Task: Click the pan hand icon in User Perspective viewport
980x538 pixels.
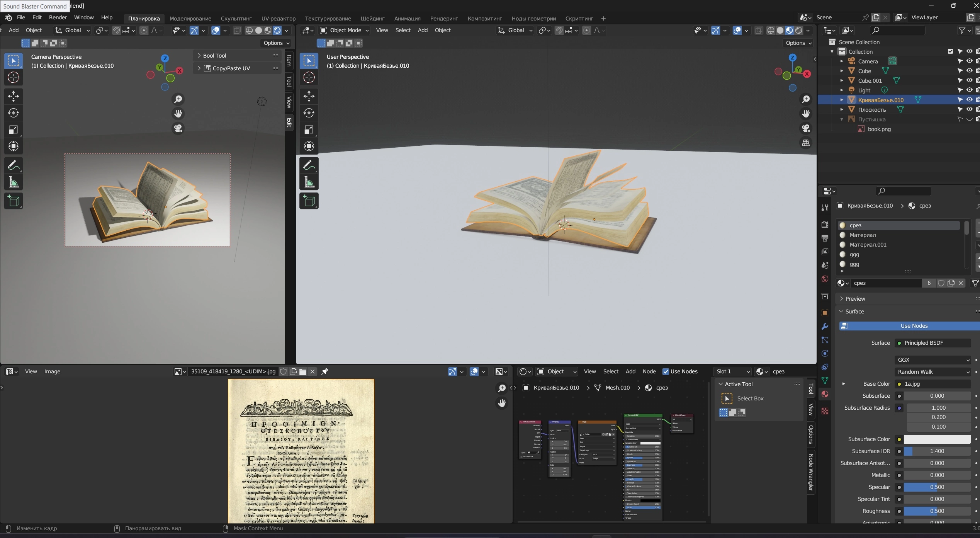Action: click(806, 114)
